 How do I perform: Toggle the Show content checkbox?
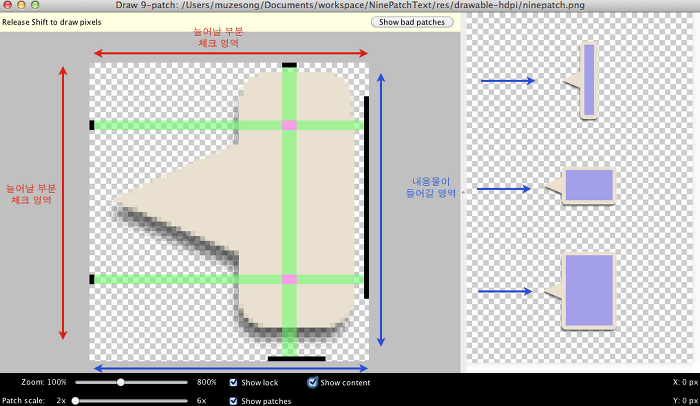[312, 382]
